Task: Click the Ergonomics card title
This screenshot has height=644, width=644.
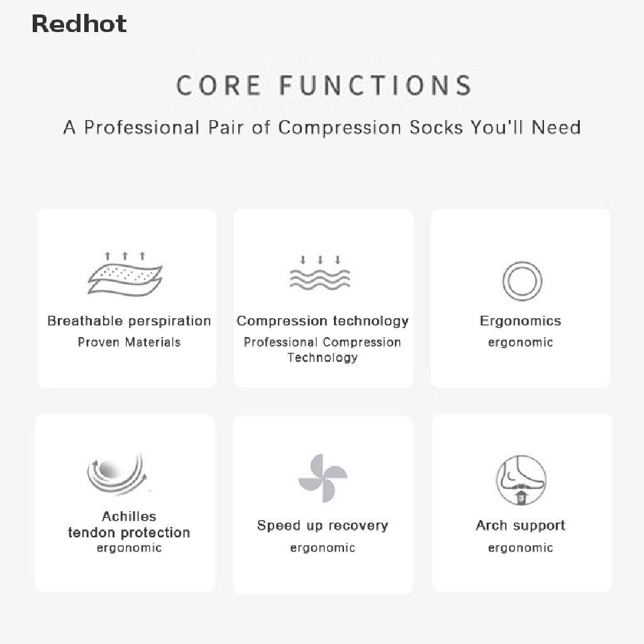Action: pyautogui.click(x=520, y=321)
